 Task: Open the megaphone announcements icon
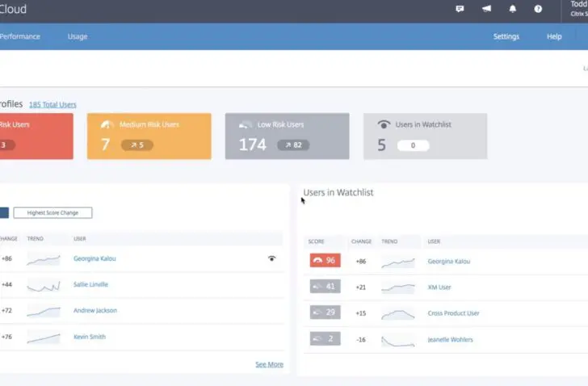point(486,9)
